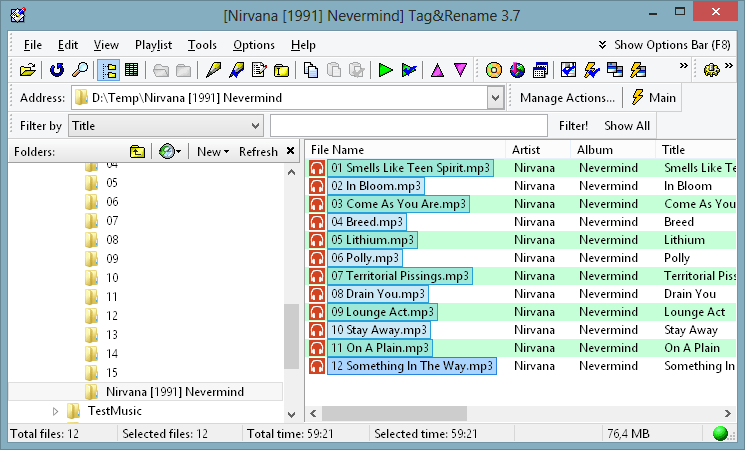Click the blue checkbox window icon
The height and width of the screenshot is (450, 745).
[x=568, y=70]
